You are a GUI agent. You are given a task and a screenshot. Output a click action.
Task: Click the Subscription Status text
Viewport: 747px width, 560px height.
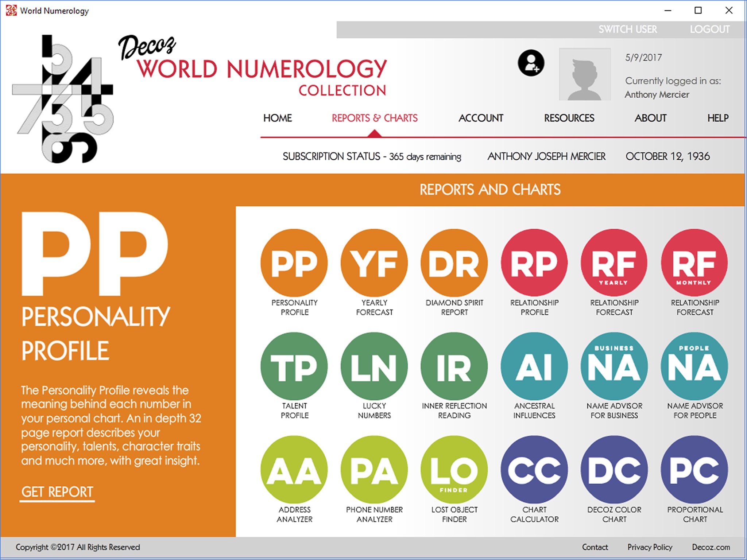(372, 156)
